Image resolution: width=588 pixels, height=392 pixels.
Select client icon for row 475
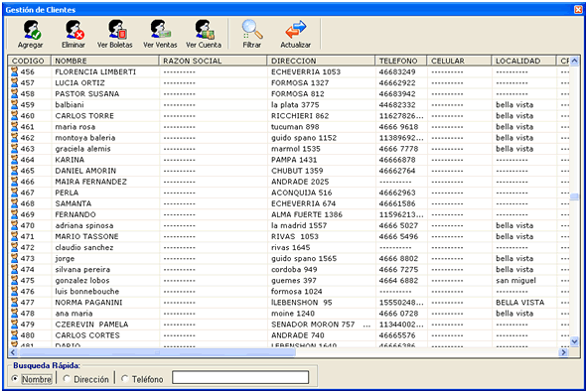[x=14, y=280]
